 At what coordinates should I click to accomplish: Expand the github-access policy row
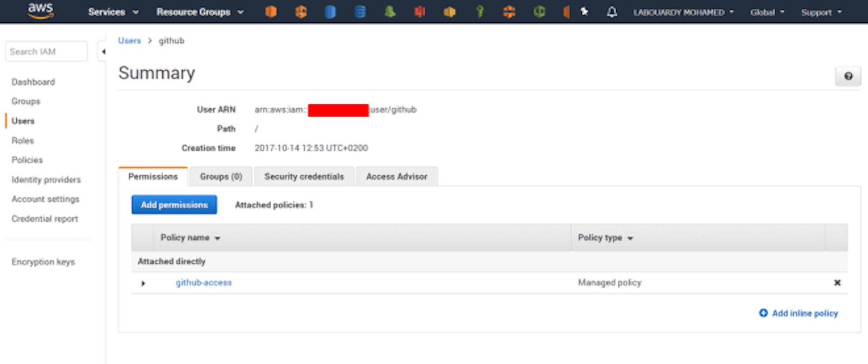[143, 283]
